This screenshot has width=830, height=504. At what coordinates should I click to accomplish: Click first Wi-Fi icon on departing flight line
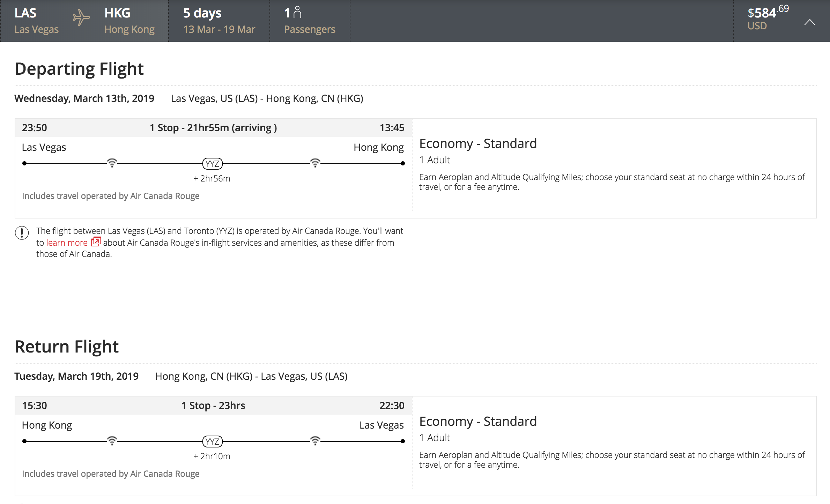[x=112, y=163]
